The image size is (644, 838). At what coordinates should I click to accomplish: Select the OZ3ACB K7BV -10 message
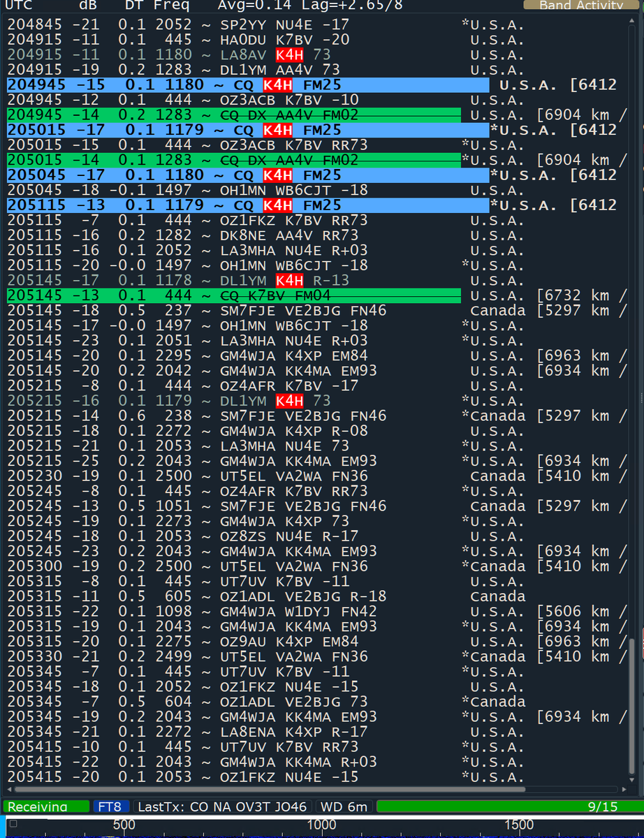tap(289, 100)
